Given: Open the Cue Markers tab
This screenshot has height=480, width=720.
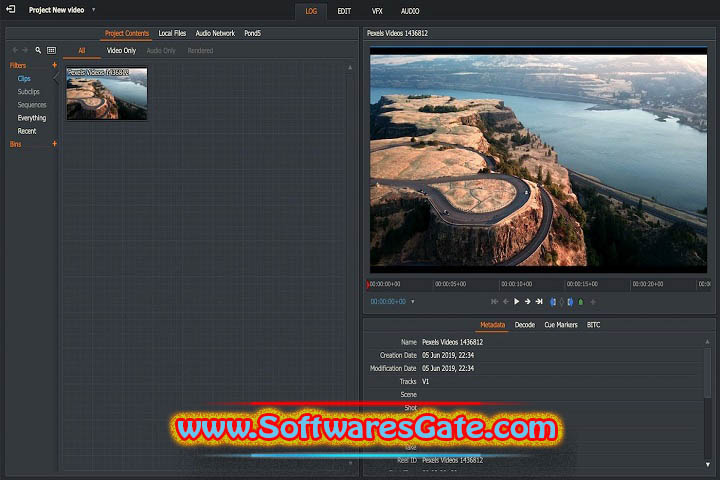Looking at the screenshot, I should 561,325.
